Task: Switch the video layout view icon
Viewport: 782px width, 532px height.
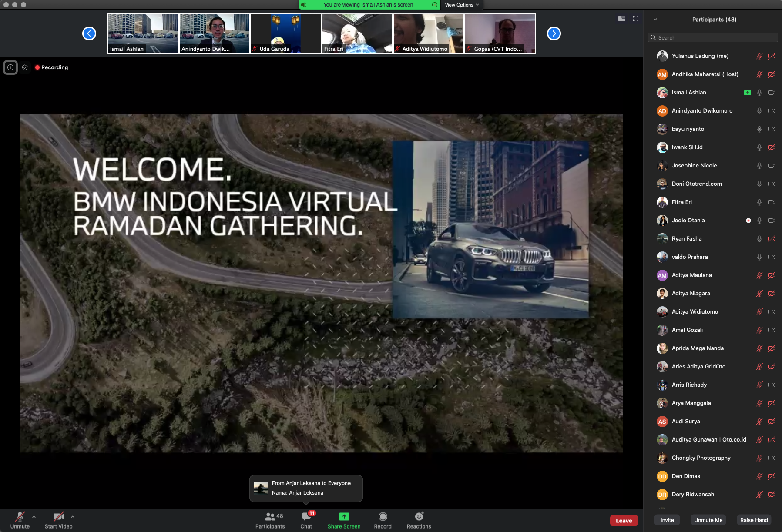Action: [x=622, y=19]
